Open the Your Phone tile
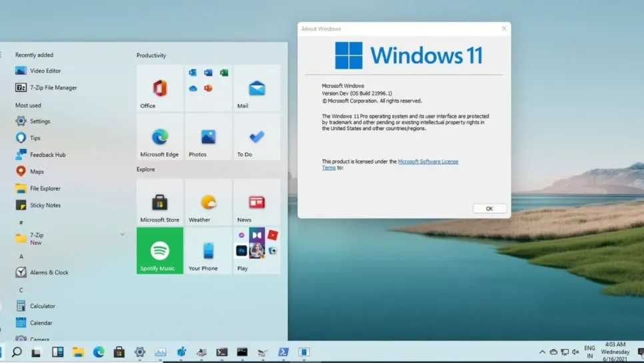 click(x=208, y=251)
